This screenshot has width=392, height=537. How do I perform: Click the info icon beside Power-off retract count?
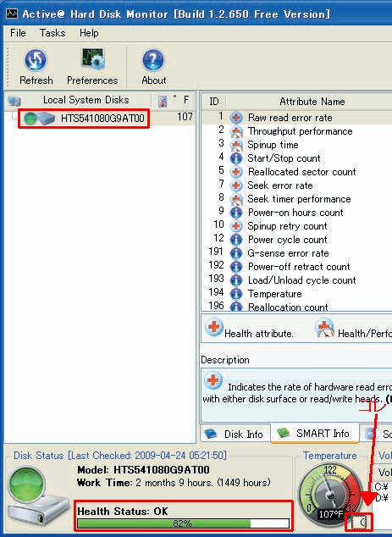[236, 267]
